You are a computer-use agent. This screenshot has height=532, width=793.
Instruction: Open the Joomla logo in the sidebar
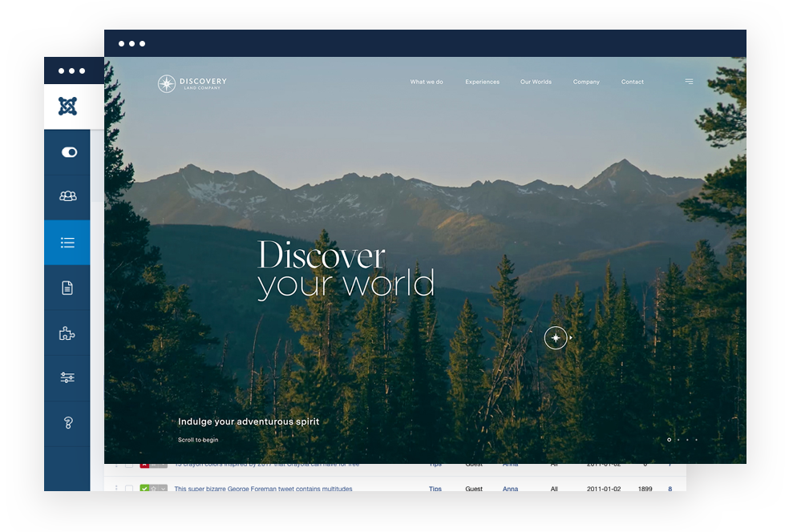(67, 106)
